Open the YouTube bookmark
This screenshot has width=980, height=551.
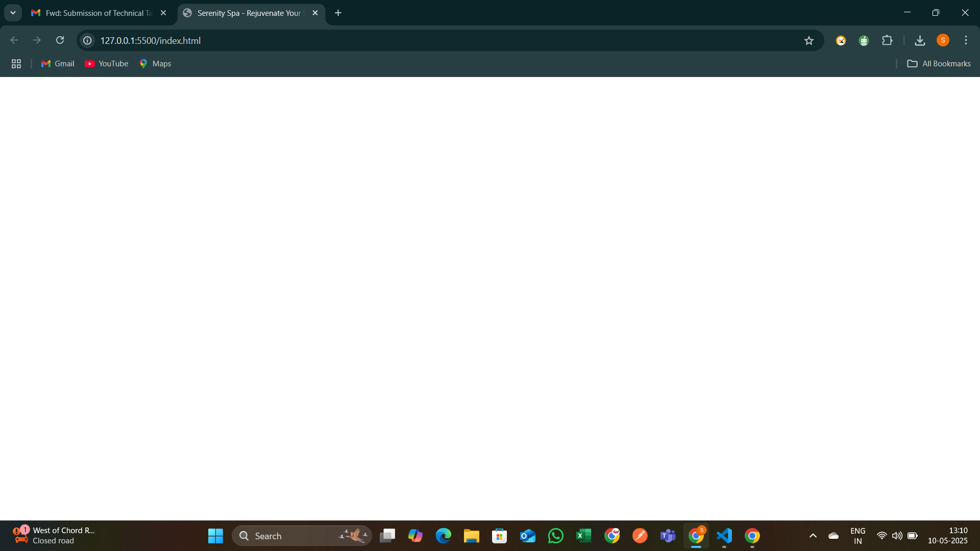pos(107,64)
